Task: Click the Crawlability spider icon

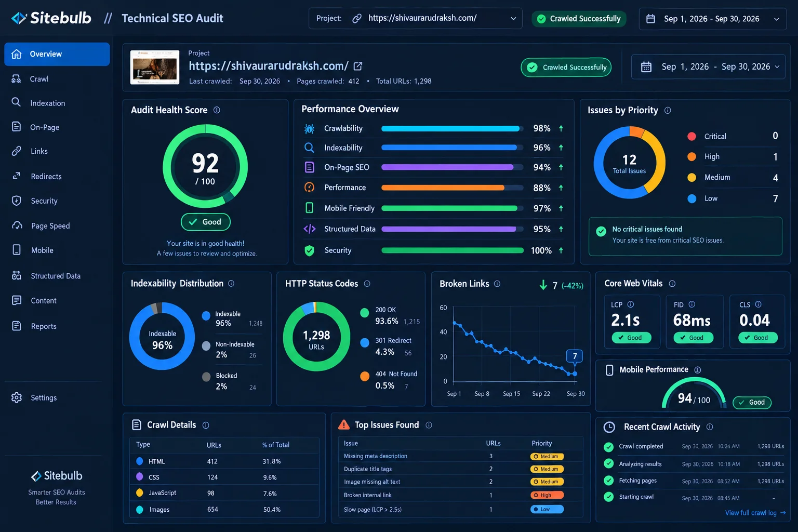Action: coord(309,128)
